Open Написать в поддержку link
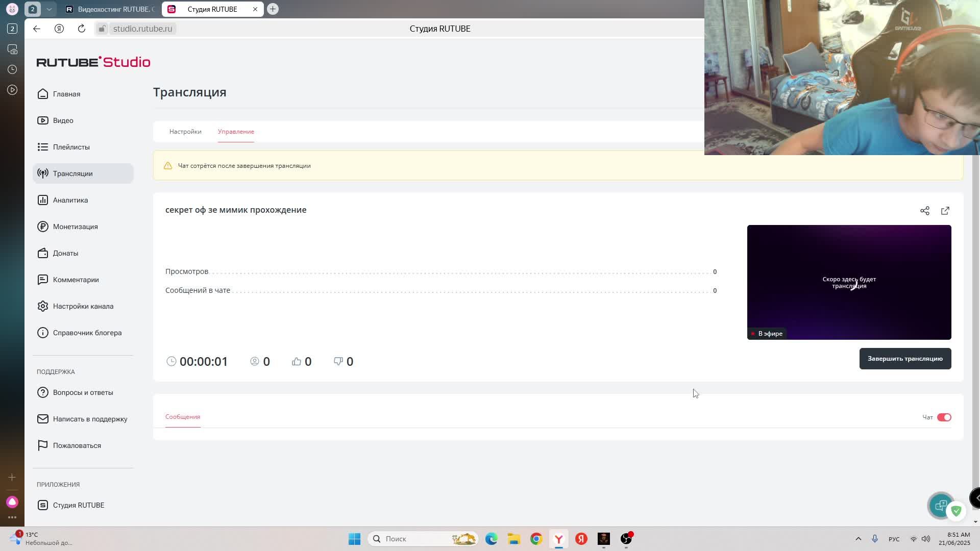Viewport: 980px width, 551px height. tap(90, 419)
